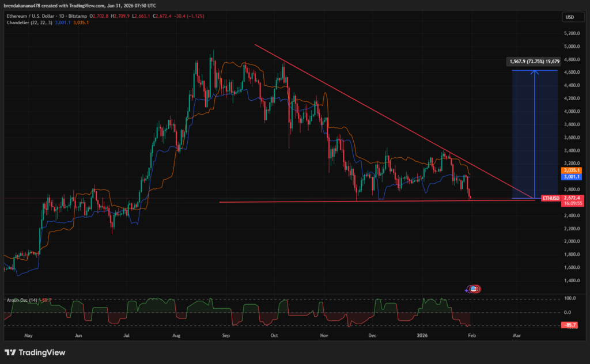Screen dimensions: 590x364
Task: Click the 1,967.9 (73.75%) measurement label
Action: 534,61
